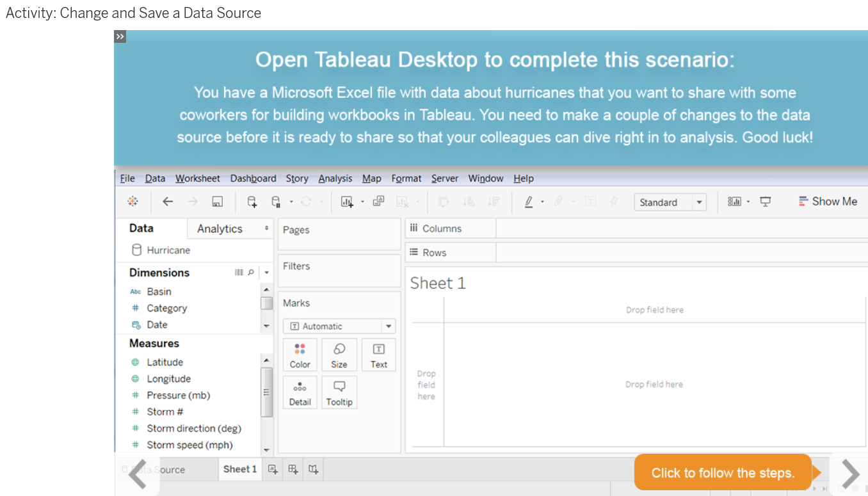Open the Window menu

pos(486,179)
